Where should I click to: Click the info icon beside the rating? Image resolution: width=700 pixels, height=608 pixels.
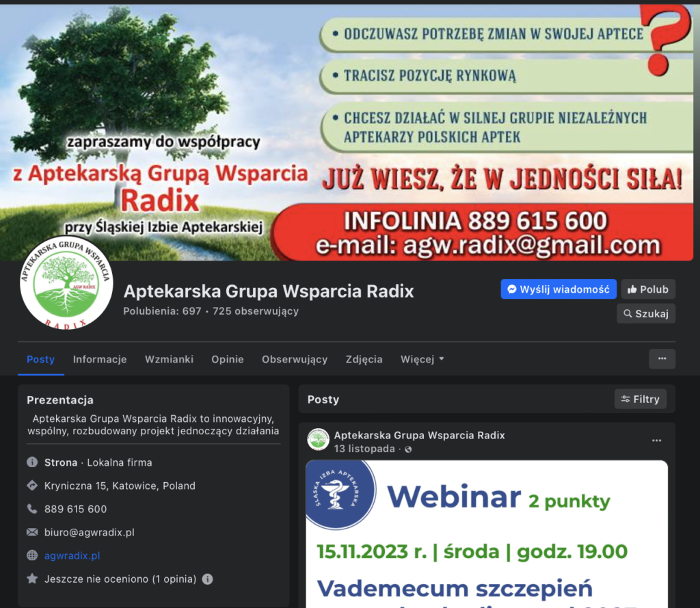coord(207,579)
